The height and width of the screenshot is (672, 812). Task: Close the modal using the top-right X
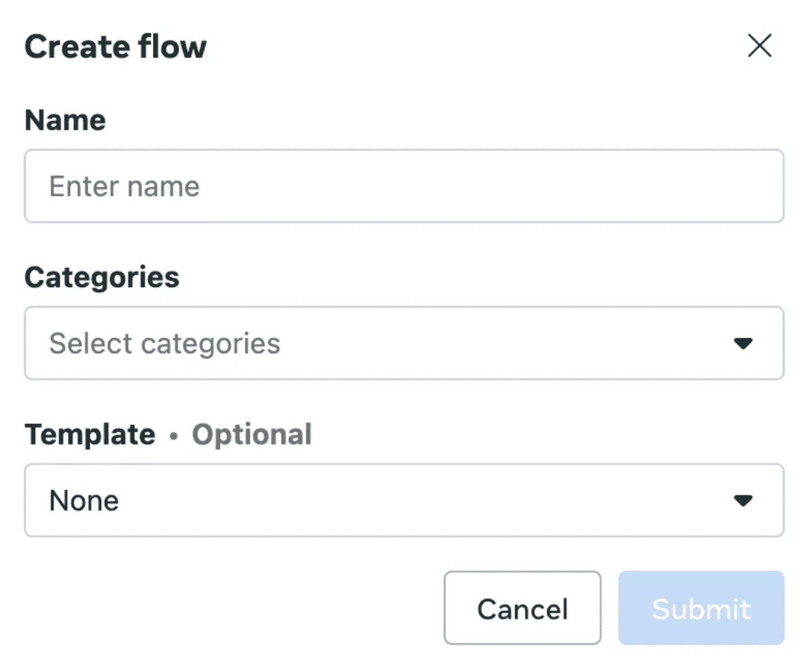coord(759,47)
